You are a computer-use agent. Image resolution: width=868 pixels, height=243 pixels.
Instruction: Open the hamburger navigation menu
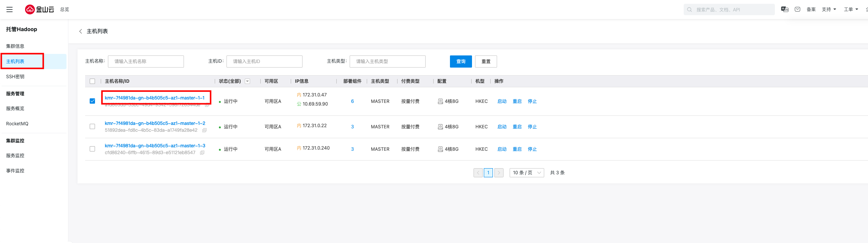[x=10, y=9]
